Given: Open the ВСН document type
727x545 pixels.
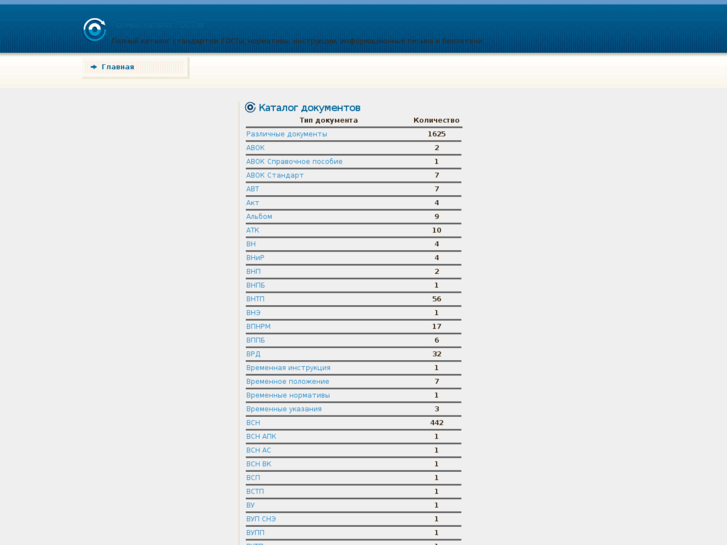Looking at the screenshot, I should click(x=253, y=423).
